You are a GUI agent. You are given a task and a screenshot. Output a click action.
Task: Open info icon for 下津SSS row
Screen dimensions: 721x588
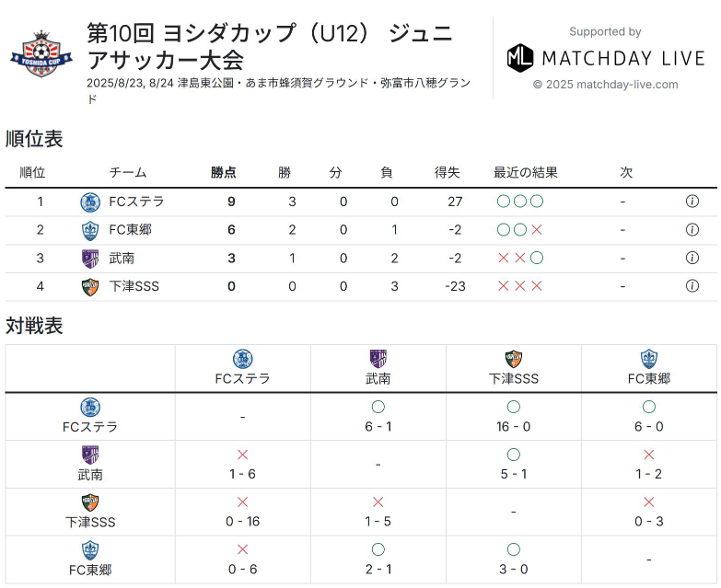coord(692,286)
